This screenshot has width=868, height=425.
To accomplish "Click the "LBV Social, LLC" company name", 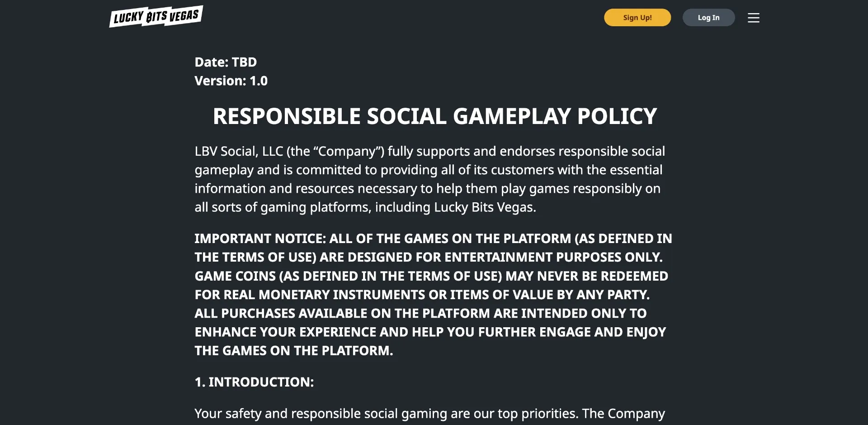I will (x=239, y=151).
